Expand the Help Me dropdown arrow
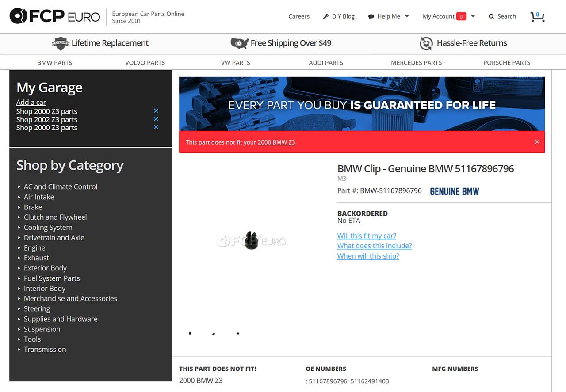The image size is (566, 392). click(x=407, y=16)
